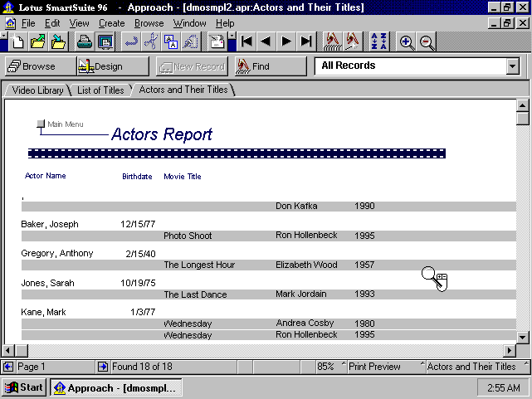Go to previous page in status bar
The width and height of the screenshot is (532, 399).
[x=8, y=367]
